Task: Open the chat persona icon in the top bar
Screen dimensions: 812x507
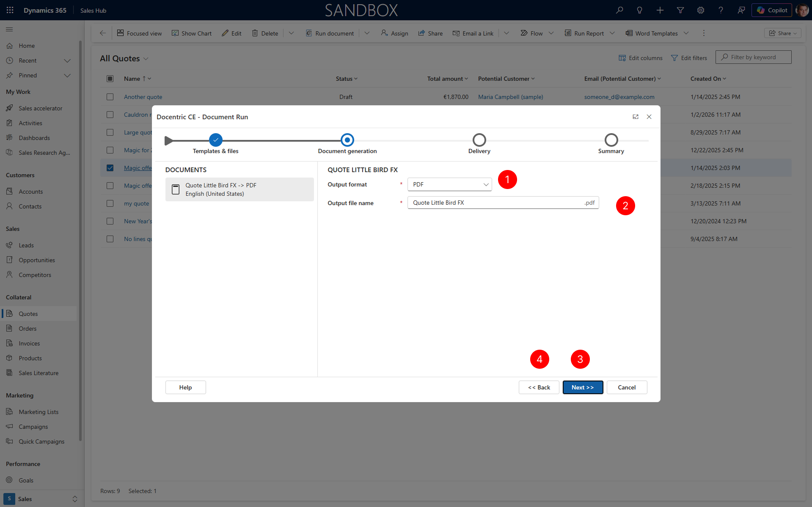Action: click(741, 10)
